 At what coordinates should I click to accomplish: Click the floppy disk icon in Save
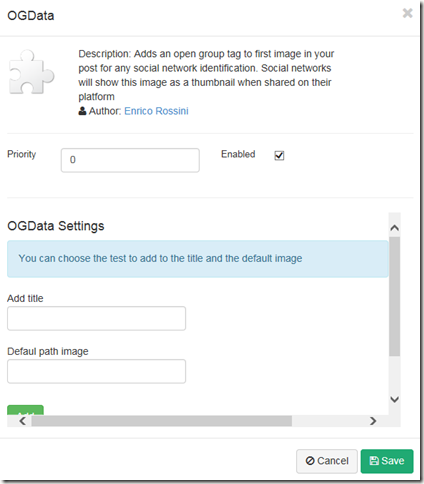(x=374, y=461)
